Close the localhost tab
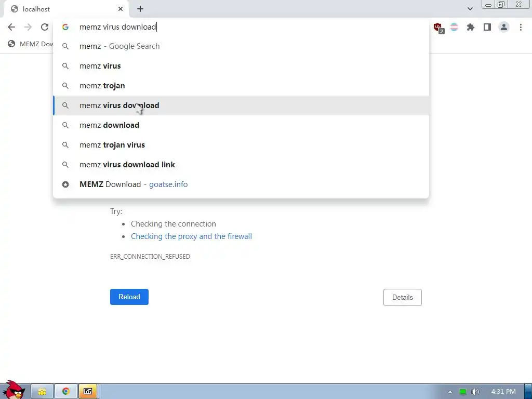The height and width of the screenshot is (399, 532). click(x=121, y=9)
